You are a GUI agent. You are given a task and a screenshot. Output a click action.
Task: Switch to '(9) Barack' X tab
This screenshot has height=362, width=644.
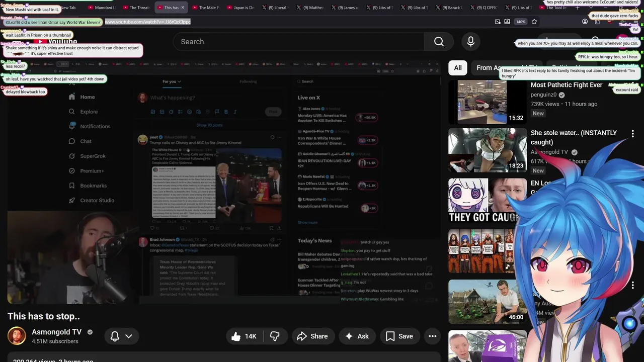tap(450, 8)
